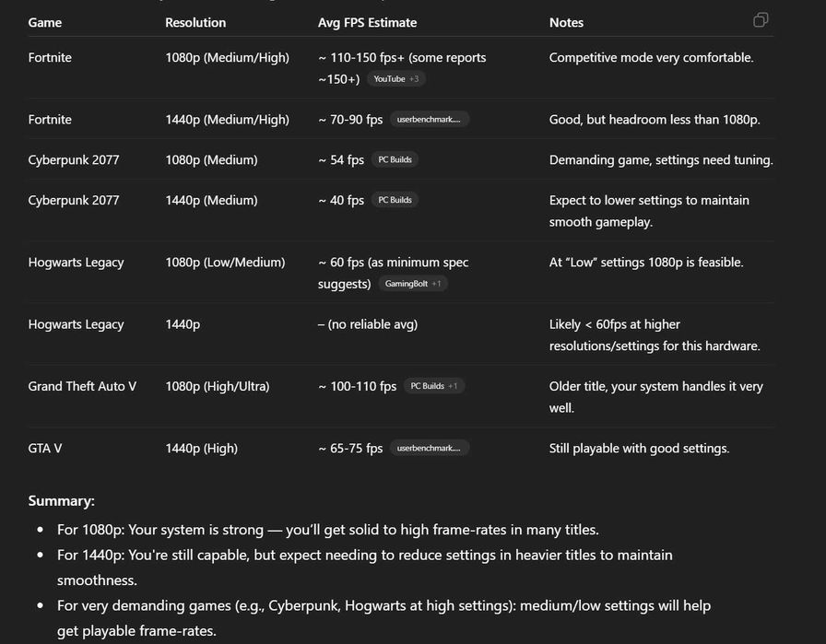Open the YouTube +3 source chip

396,79
